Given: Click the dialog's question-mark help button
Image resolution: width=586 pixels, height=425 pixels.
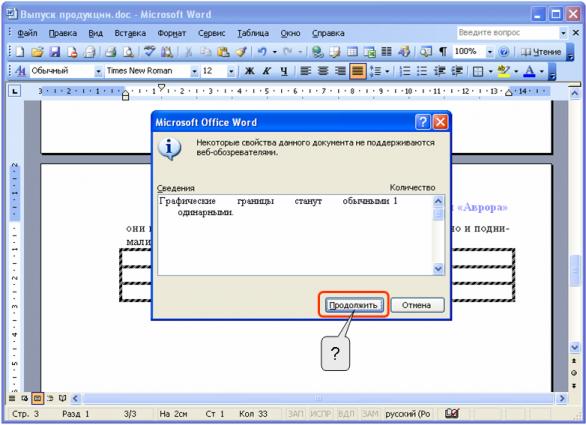Looking at the screenshot, I should click(x=423, y=122).
